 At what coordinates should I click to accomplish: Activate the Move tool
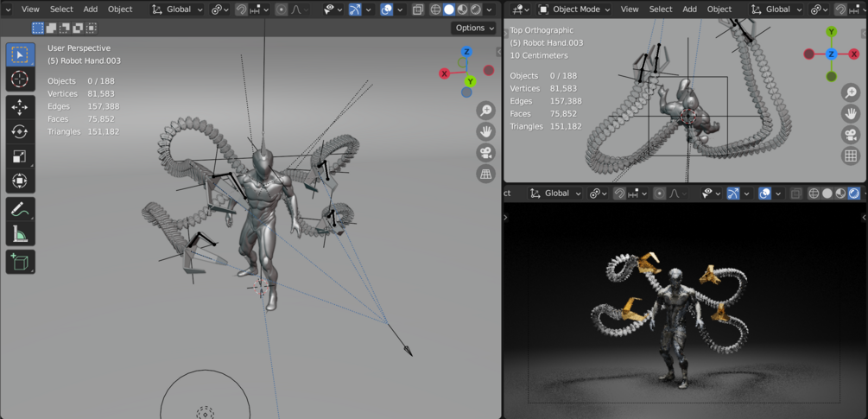(x=21, y=107)
